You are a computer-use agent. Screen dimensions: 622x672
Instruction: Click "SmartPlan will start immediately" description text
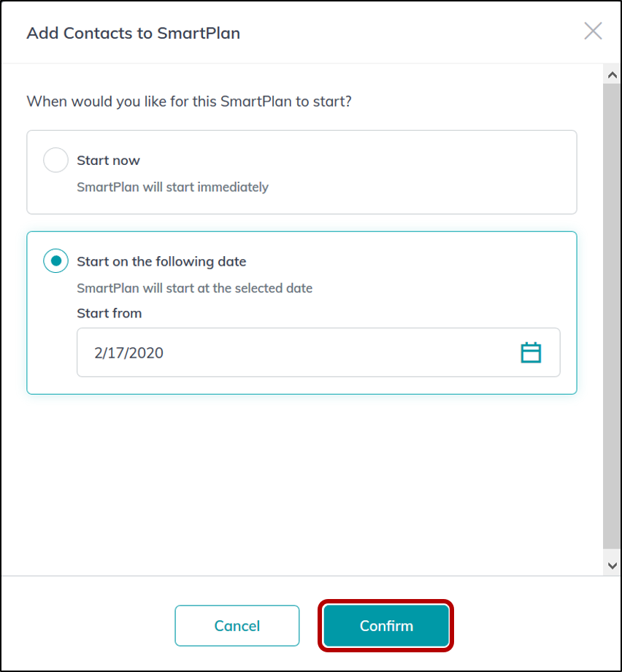point(173,188)
